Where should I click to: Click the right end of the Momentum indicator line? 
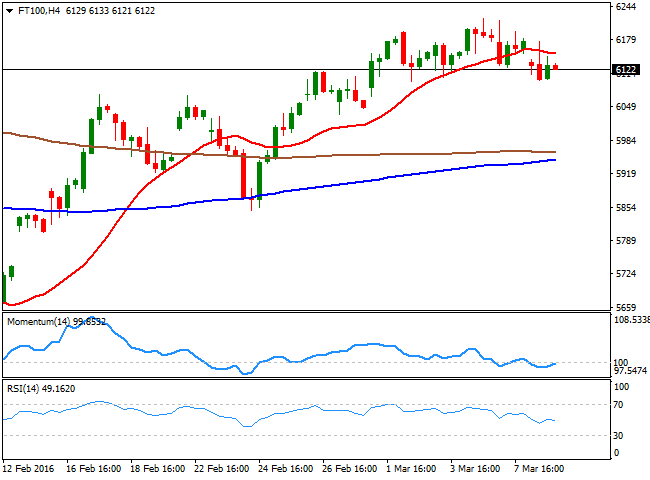point(555,364)
